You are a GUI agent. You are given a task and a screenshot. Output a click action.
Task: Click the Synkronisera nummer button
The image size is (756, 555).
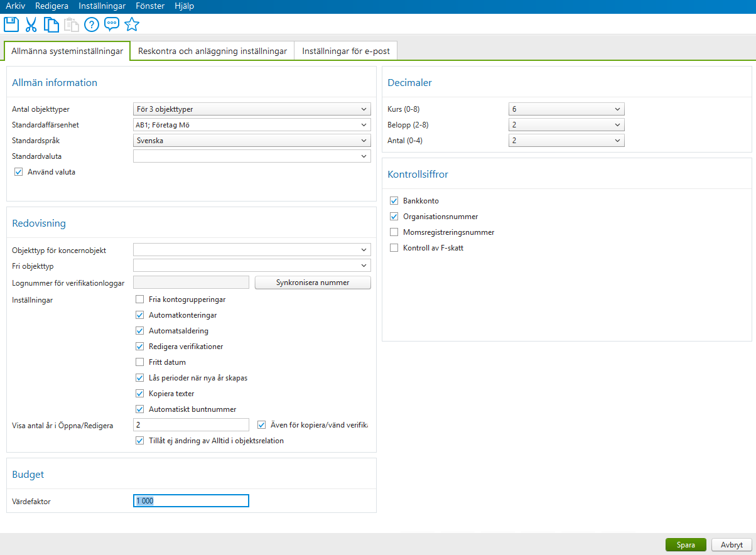(312, 282)
